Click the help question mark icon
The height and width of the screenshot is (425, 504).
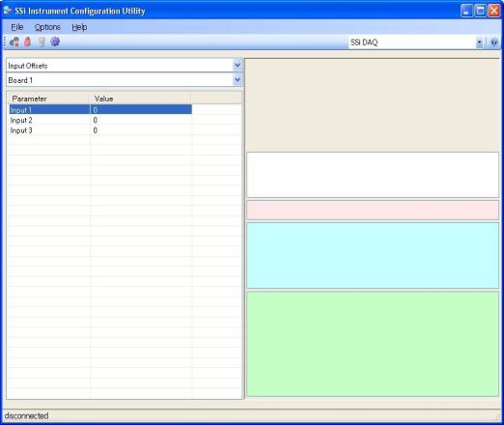click(x=494, y=42)
